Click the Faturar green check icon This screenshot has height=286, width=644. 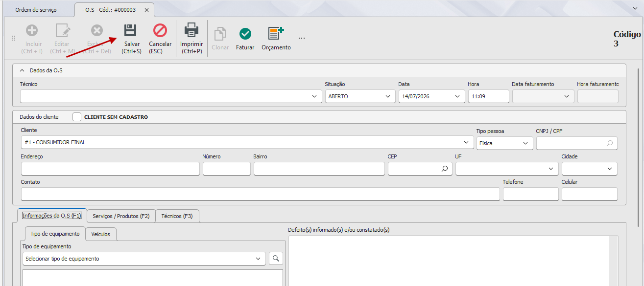pyautogui.click(x=245, y=34)
